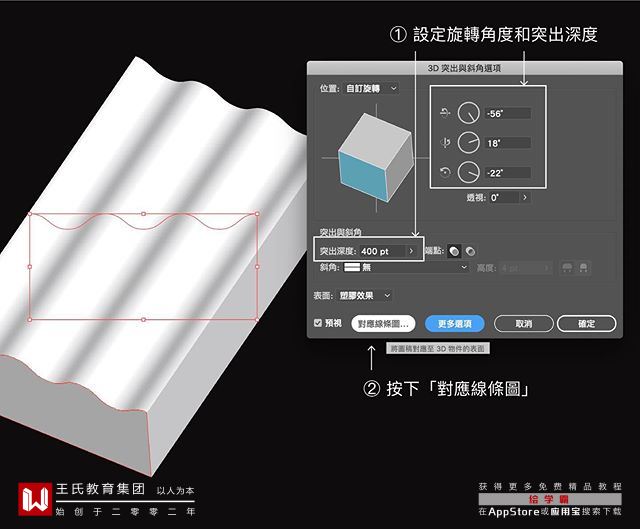Open the 表面 surface dropdown showing 塑膠效果
The width and height of the screenshot is (640, 529).
click(x=365, y=295)
